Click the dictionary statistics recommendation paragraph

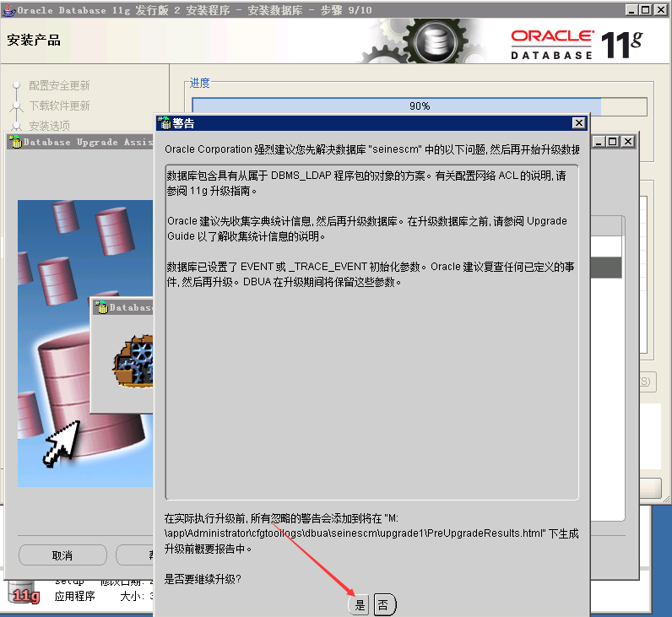pyautogui.click(x=367, y=229)
